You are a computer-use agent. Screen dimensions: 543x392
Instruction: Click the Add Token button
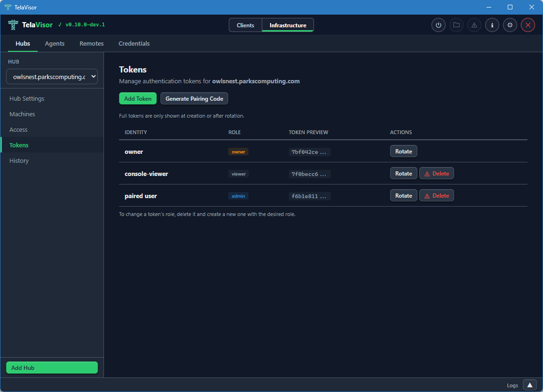(x=137, y=98)
